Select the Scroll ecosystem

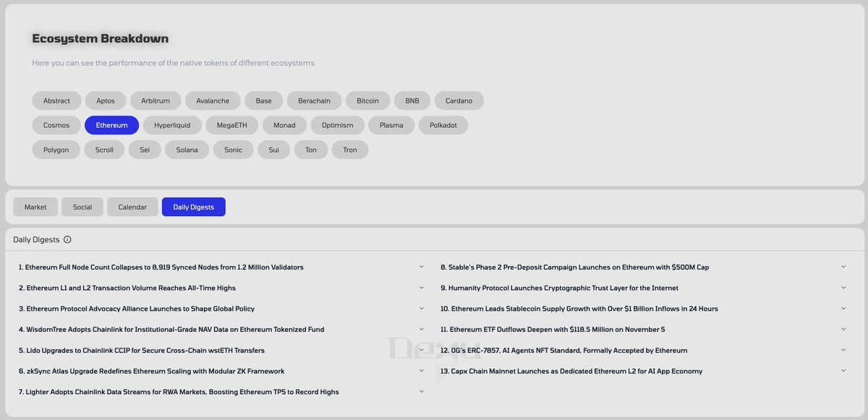(104, 150)
